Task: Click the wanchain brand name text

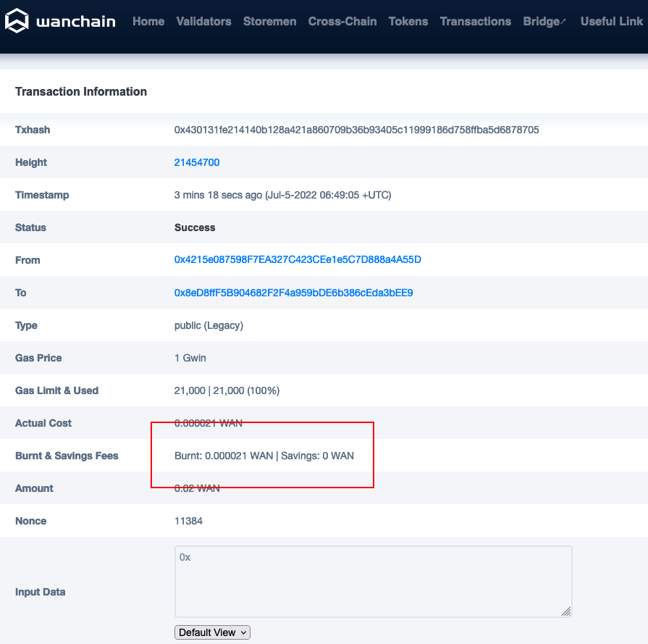Action: tap(76, 22)
